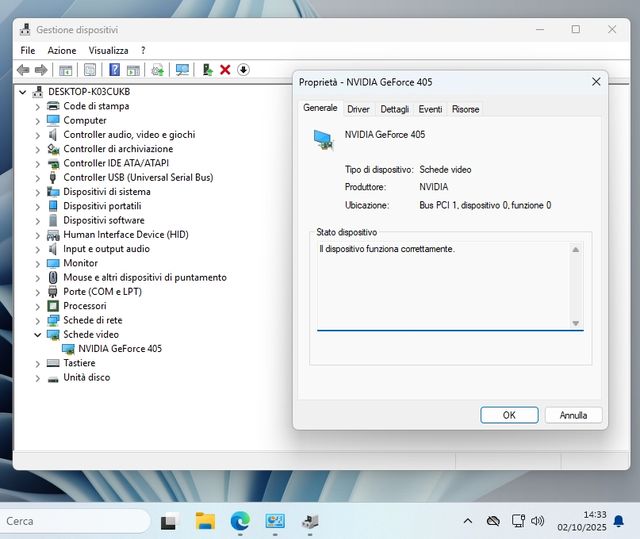Close the NVIDIA GeForce 405 properties dialog
Viewport: 640px width, 539px height.
click(x=596, y=82)
